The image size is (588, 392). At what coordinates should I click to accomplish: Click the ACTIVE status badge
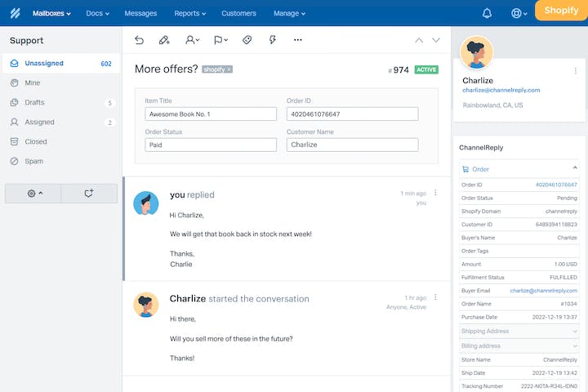point(426,69)
